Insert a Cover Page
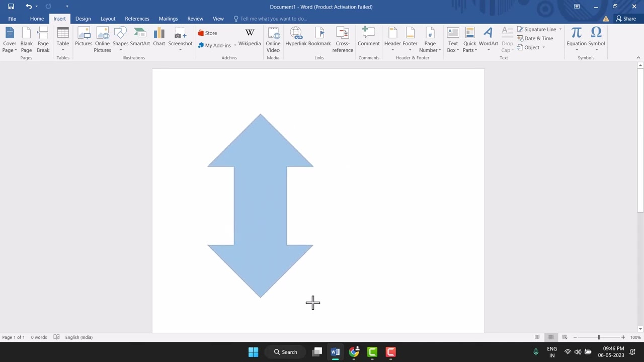This screenshot has width=644, height=362. click(x=10, y=40)
